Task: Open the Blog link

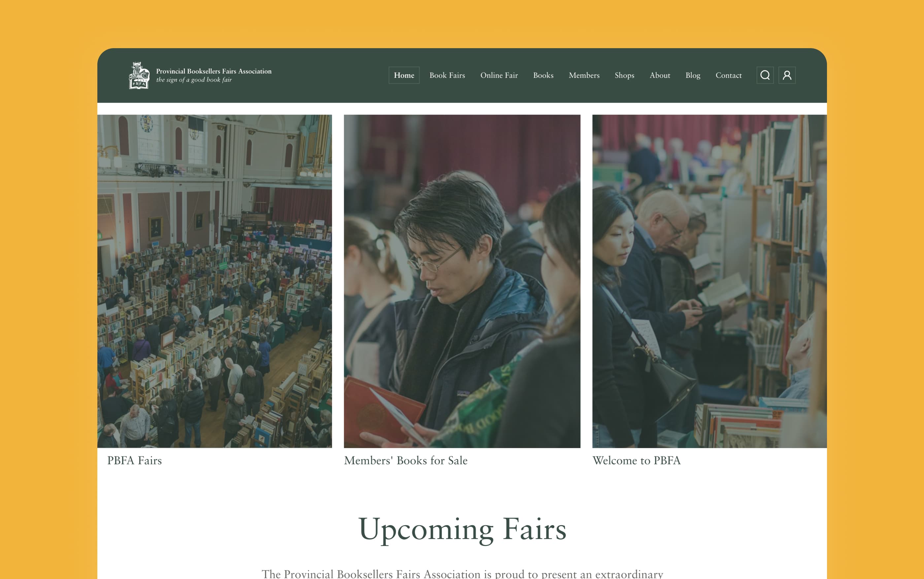Action: (693, 75)
